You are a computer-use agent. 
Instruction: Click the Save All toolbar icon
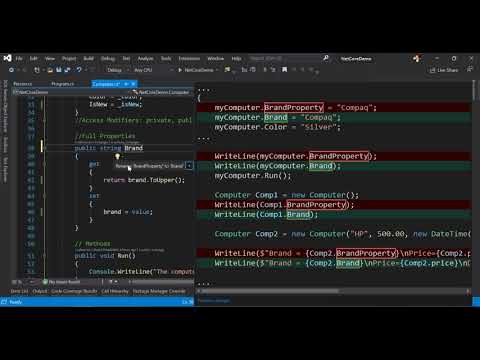pos(67,70)
